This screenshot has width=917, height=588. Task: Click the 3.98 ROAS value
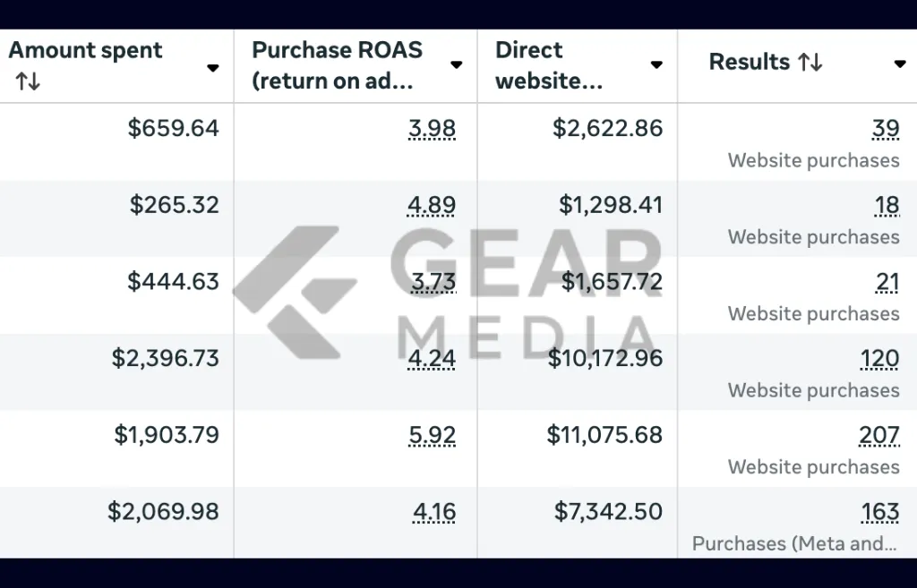[433, 129]
